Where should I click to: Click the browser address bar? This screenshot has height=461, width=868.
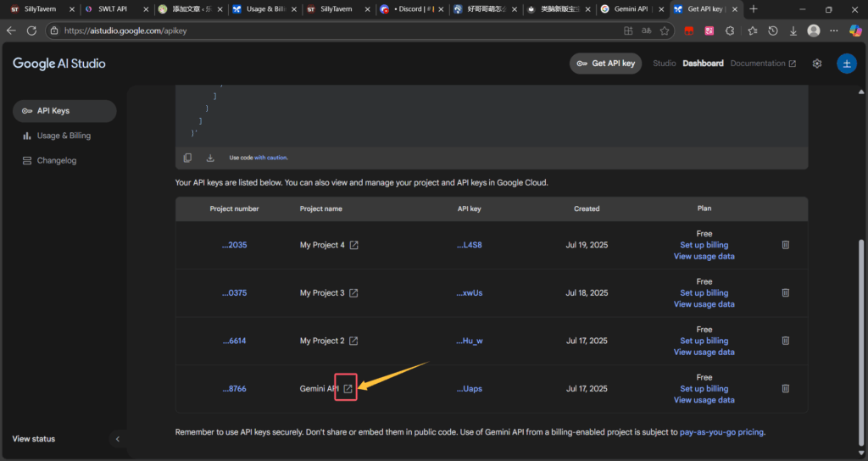tap(339, 31)
